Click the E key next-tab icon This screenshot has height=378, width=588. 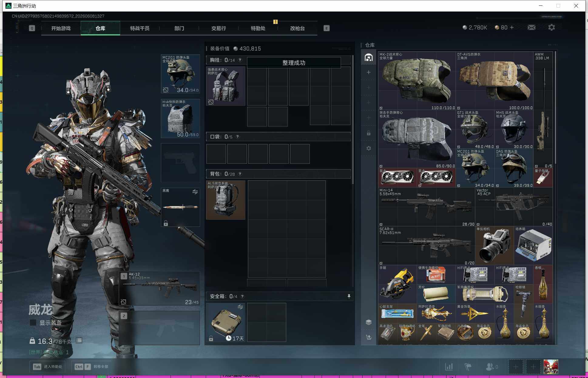[326, 28]
